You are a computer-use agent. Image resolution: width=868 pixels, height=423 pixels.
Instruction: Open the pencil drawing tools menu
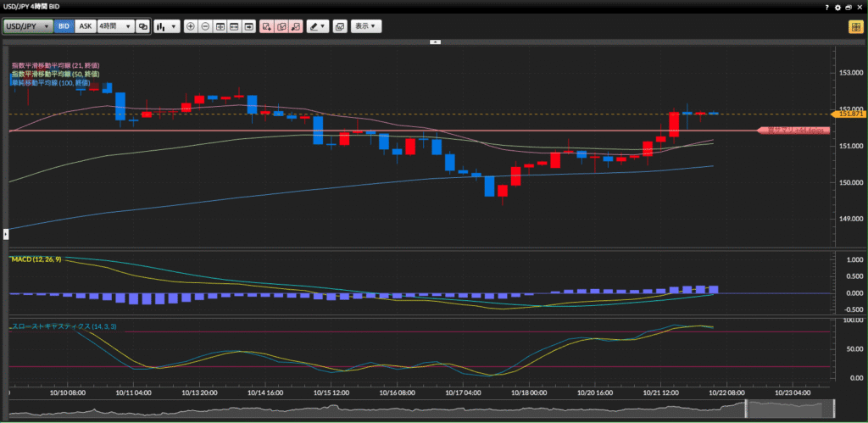(318, 26)
